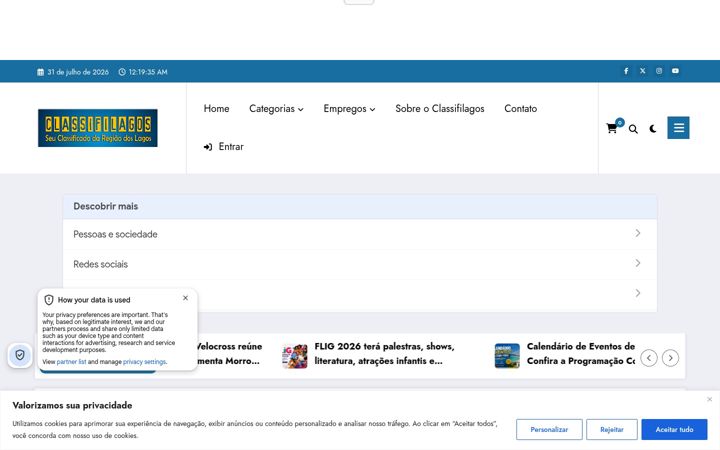Viewport: 720px width, 450px height.
Task: Open the Contato menu item
Action: pos(521,109)
